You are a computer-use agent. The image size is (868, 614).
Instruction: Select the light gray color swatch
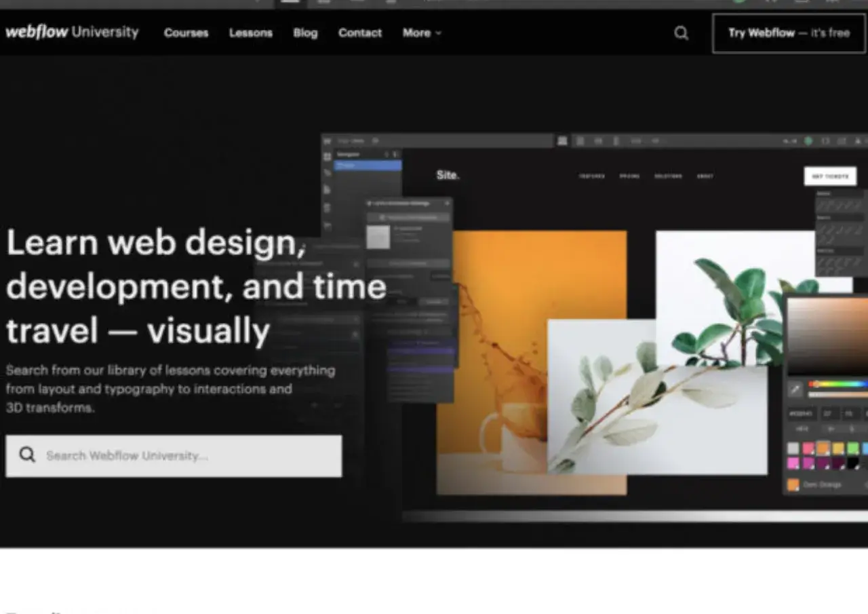click(793, 448)
